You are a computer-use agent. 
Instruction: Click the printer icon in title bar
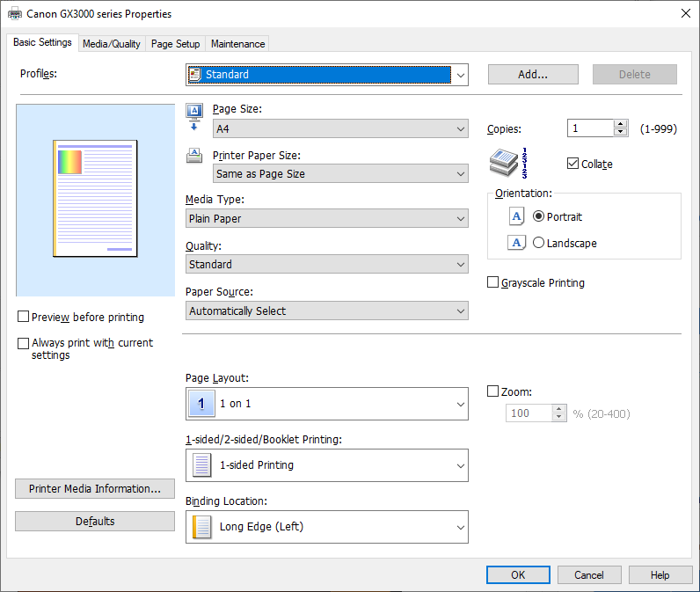15,14
